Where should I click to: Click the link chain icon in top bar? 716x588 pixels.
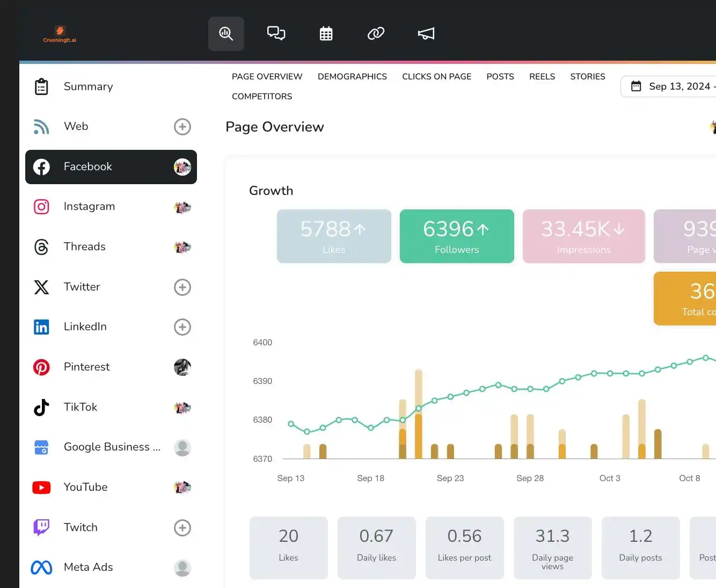(x=376, y=34)
